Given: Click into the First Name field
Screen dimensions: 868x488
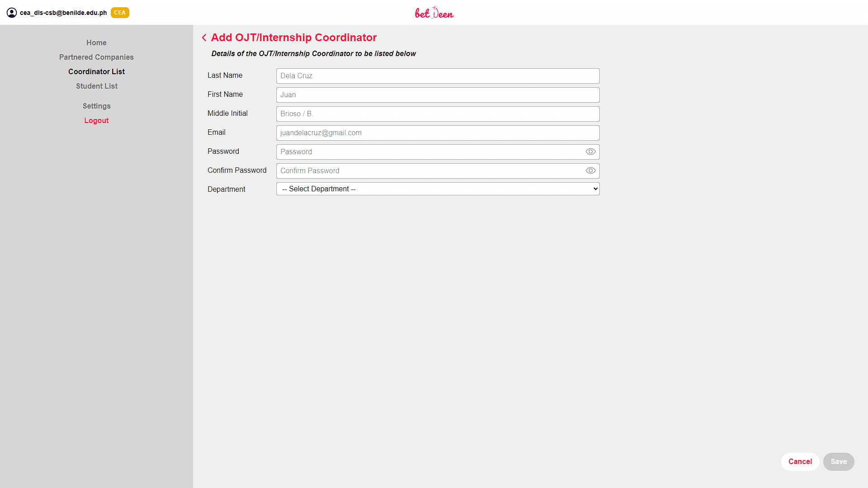Looking at the screenshot, I should pyautogui.click(x=437, y=95).
